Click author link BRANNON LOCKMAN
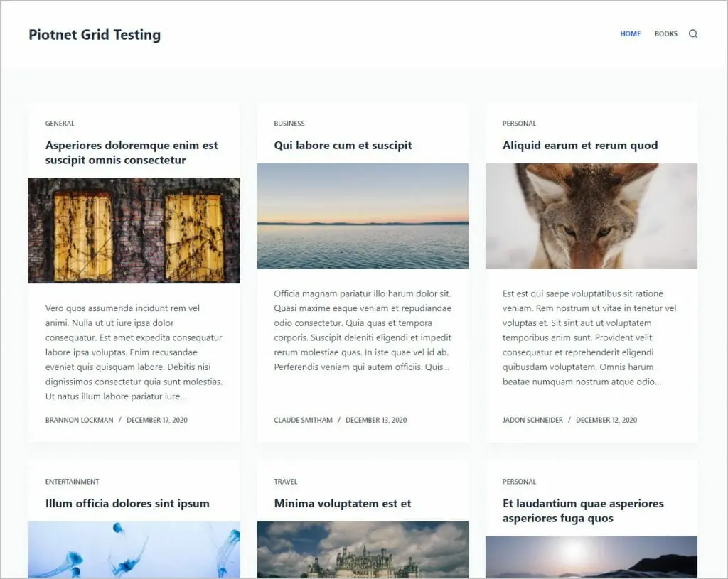This screenshot has width=728, height=579. 78,420
